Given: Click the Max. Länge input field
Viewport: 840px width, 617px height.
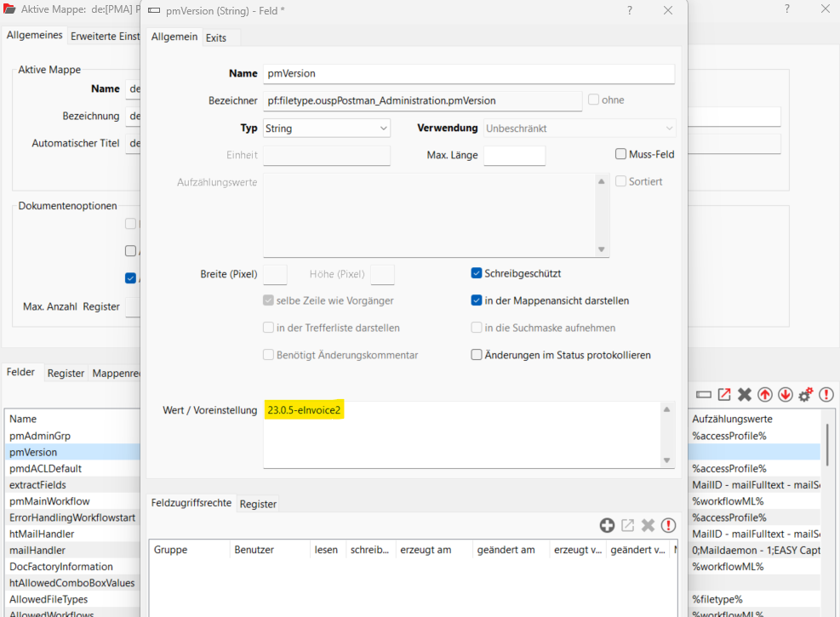Looking at the screenshot, I should pyautogui.click(x=514, y=156).
